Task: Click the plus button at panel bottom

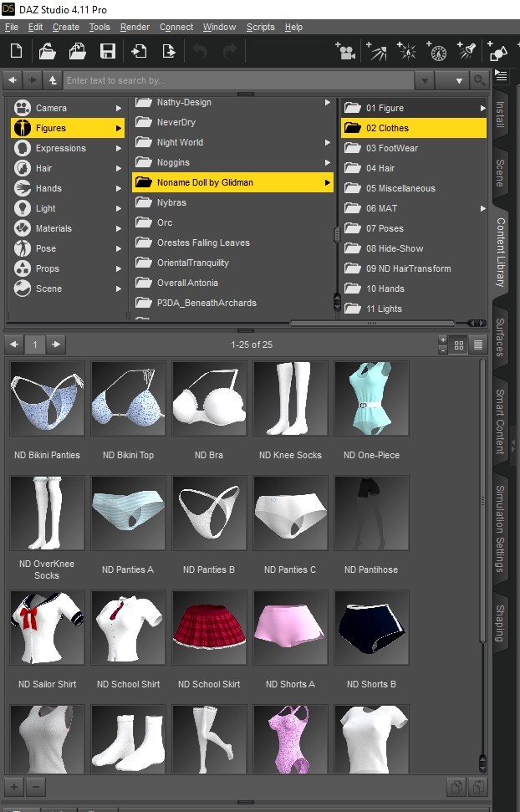Action: 14,788
